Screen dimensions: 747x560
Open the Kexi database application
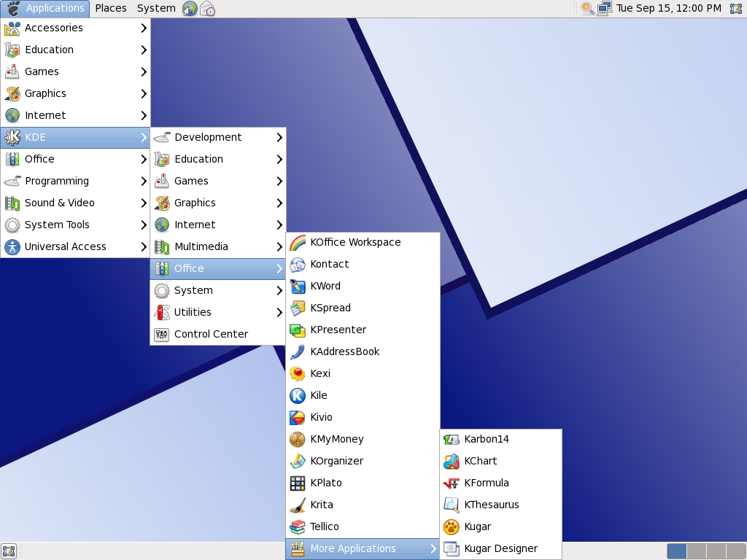(363, 374)
